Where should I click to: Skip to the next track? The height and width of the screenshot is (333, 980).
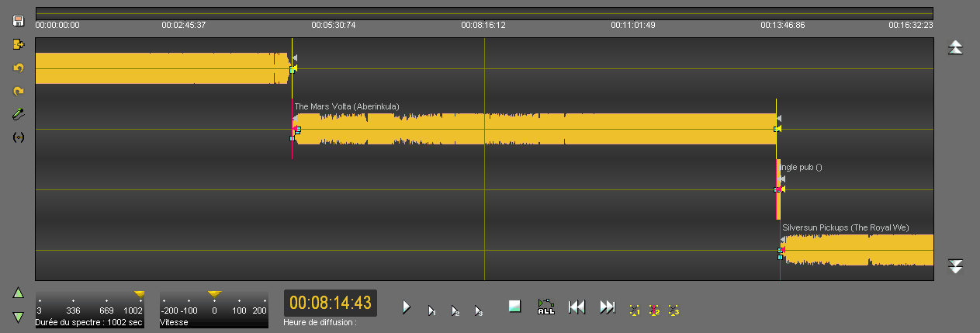click(x=608, y=307)
